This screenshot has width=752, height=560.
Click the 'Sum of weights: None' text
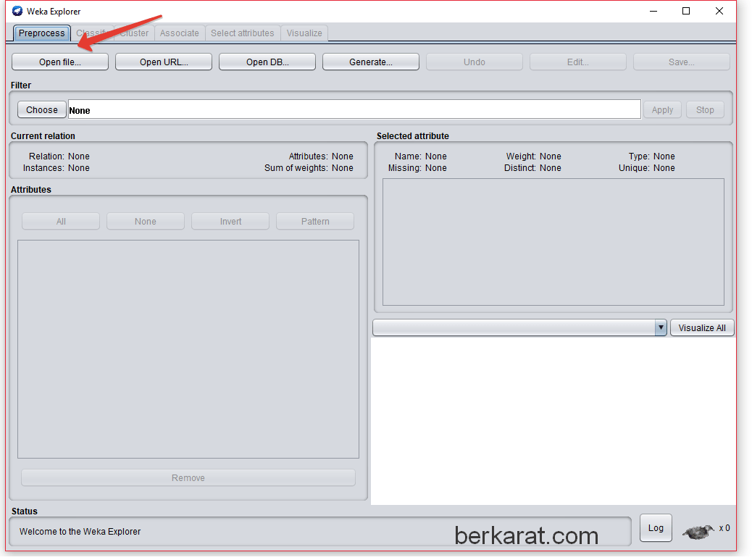click(309, 168)
